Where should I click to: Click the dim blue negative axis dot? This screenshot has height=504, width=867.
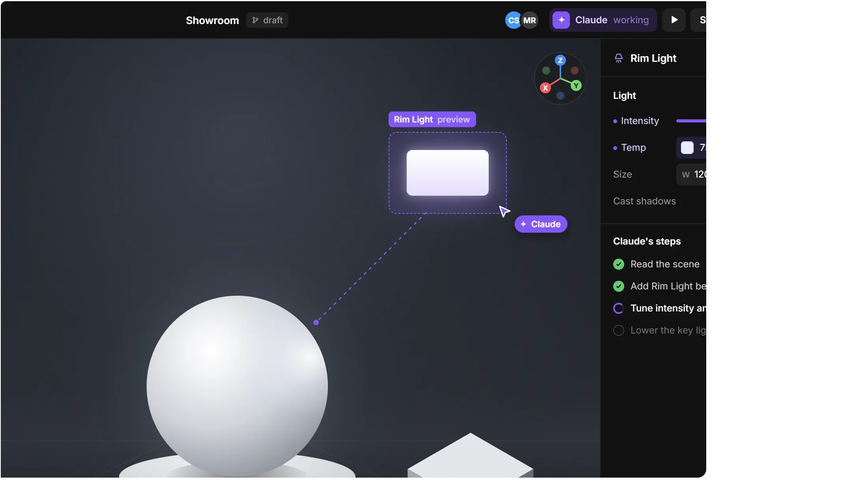click(x=560, y=96)
